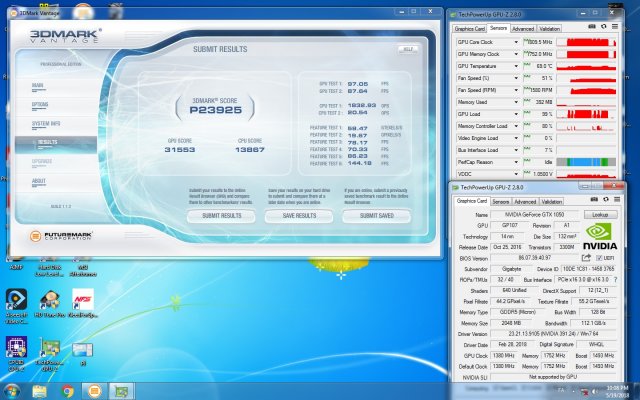Switch to the Advanced tab in Sensors window
This screenshot has height=400, width=640.
point(523,29)
